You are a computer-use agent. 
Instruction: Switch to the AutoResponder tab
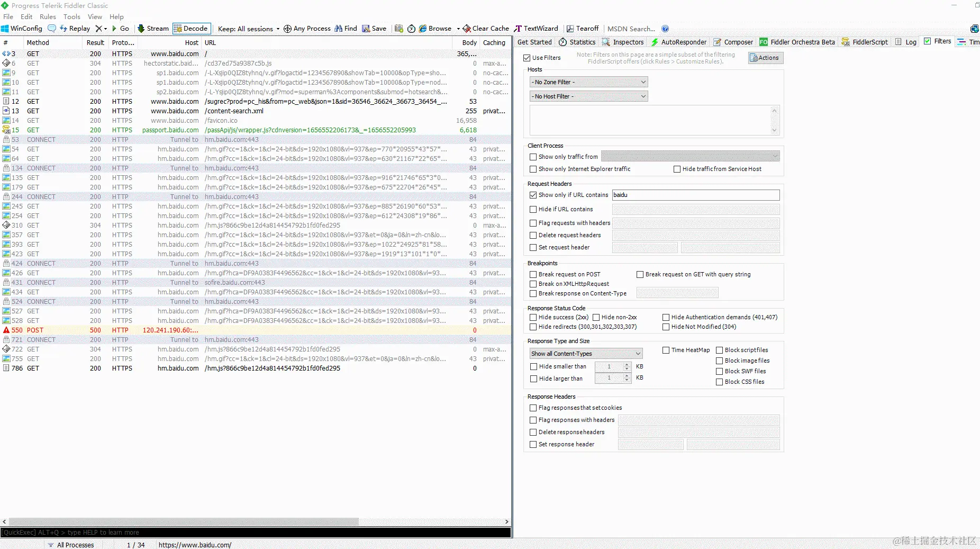click(x=679, y=42)
